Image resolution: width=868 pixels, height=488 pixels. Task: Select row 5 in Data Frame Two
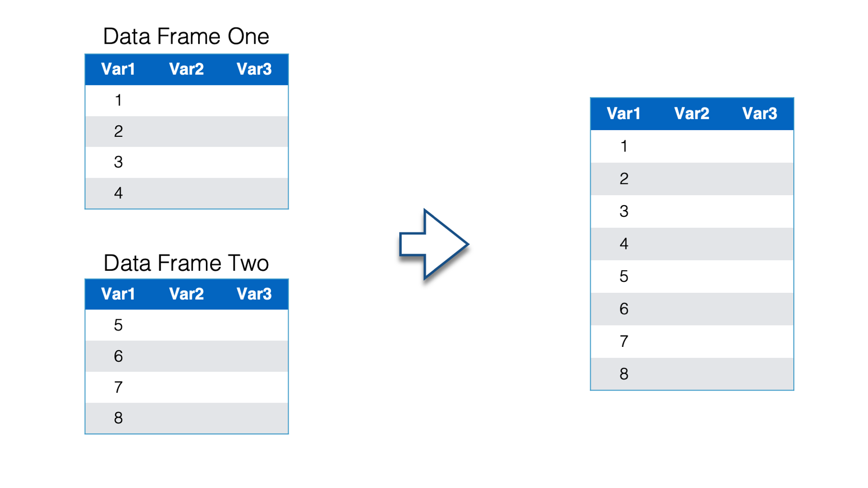click(x=187, y=325)
